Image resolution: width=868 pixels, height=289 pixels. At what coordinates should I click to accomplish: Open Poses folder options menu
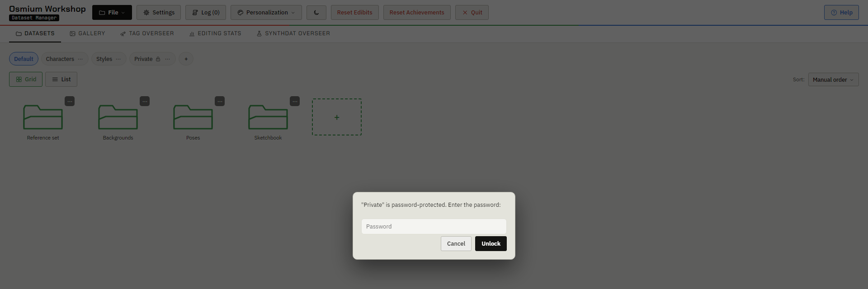click(220, 101)
